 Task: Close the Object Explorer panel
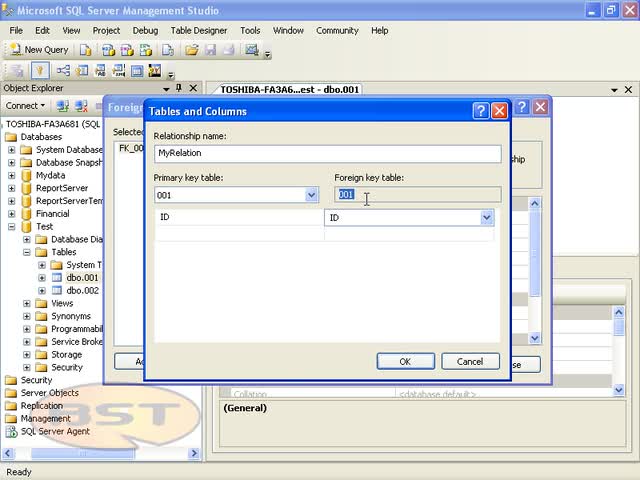(193, 88)
